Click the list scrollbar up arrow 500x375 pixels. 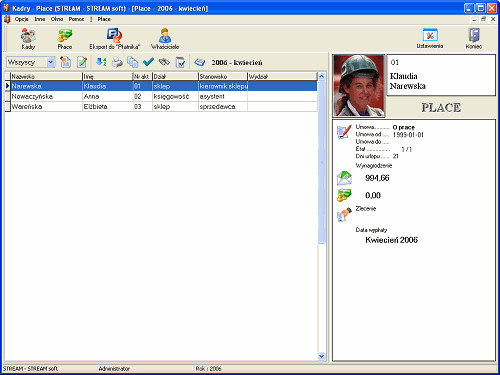pos(321,76)
